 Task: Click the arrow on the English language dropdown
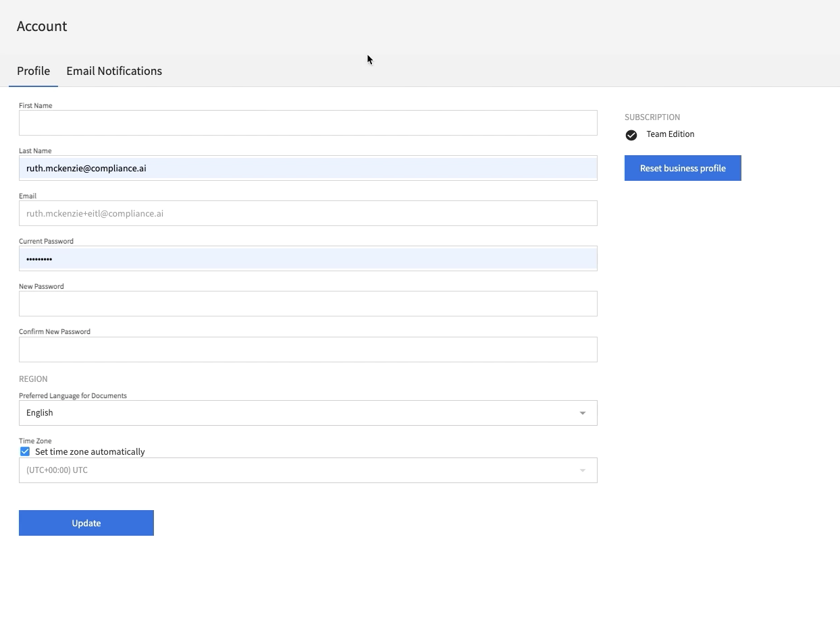(583, 413)
